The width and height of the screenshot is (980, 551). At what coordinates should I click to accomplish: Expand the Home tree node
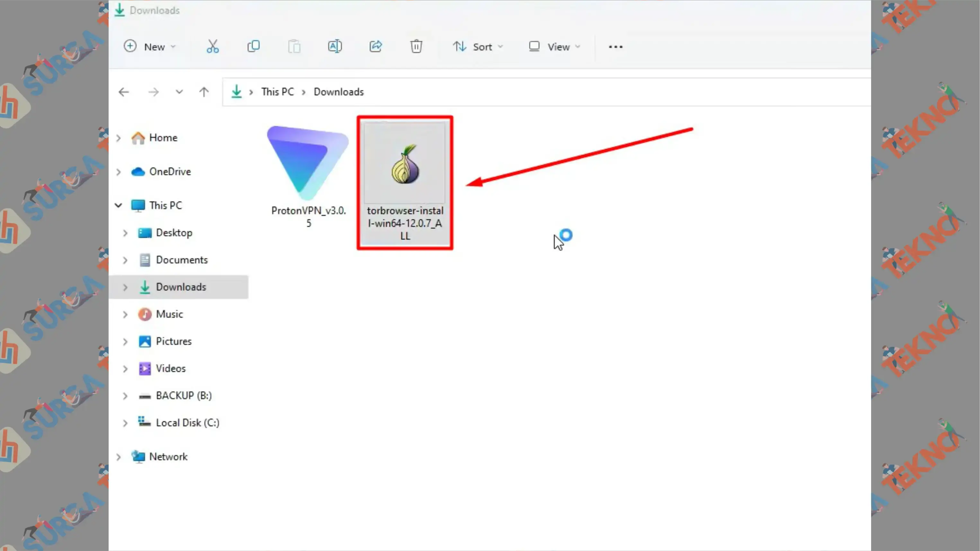pos(119,138)
